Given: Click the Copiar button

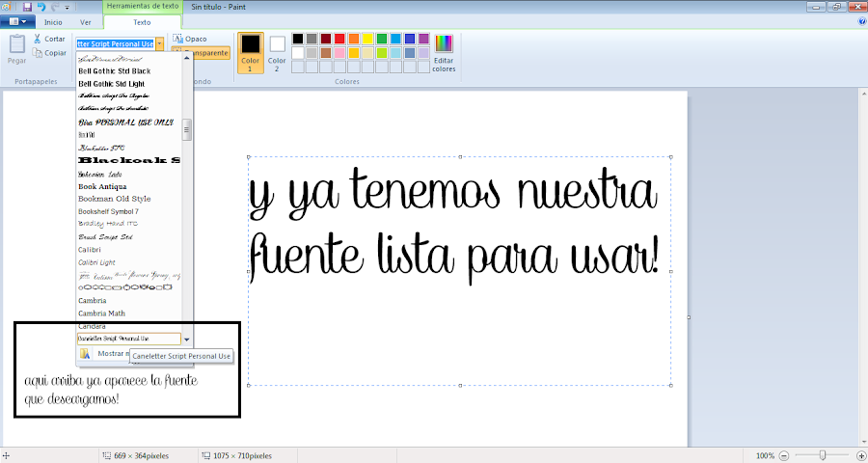Looking at the screenshot, I should pyautogui.click(x=49, y=53).
